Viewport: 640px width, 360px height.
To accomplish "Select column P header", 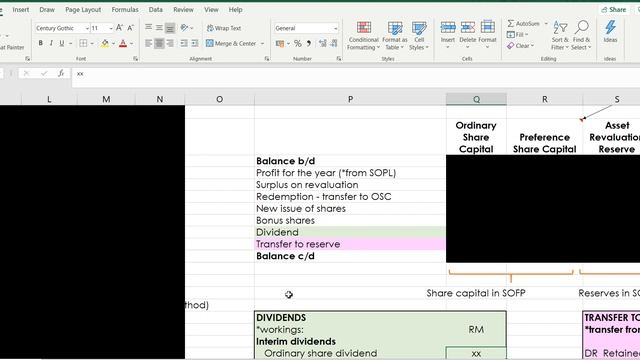I will 350,99.
